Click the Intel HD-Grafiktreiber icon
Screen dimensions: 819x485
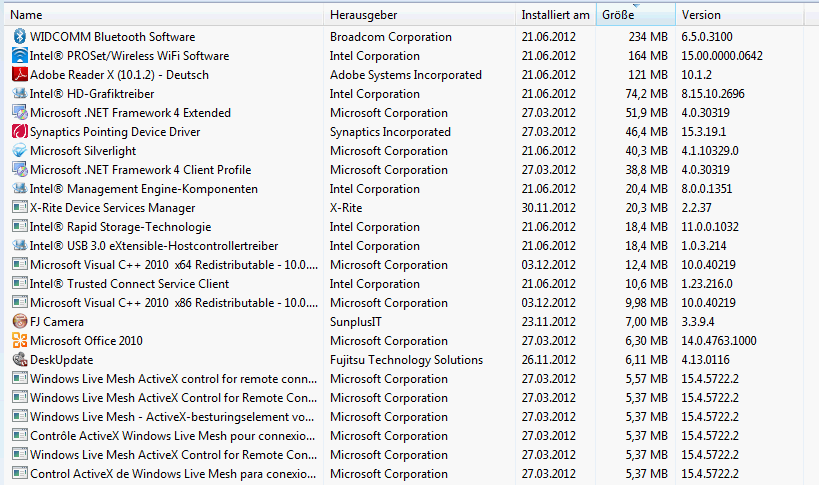(19, 94)
